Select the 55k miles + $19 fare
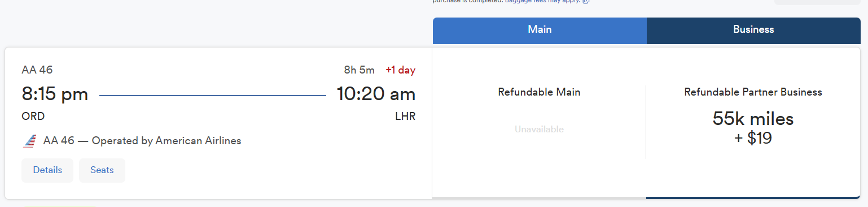The width and height of the screenshot is (868, 207). pos(753,128)
